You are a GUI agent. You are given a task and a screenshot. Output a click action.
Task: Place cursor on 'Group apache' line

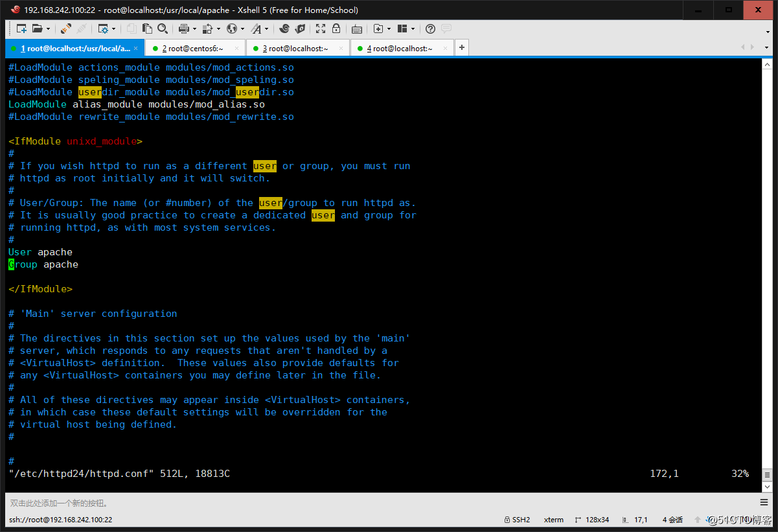(43, 264)
